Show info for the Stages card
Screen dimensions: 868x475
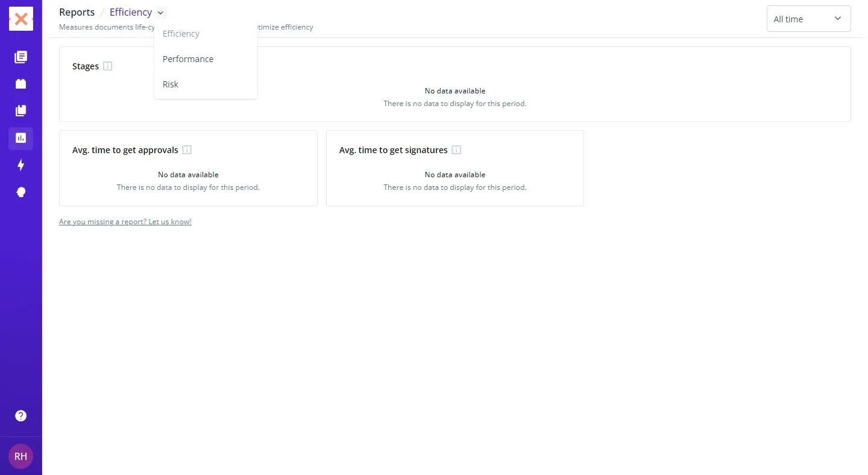point(108,66)
